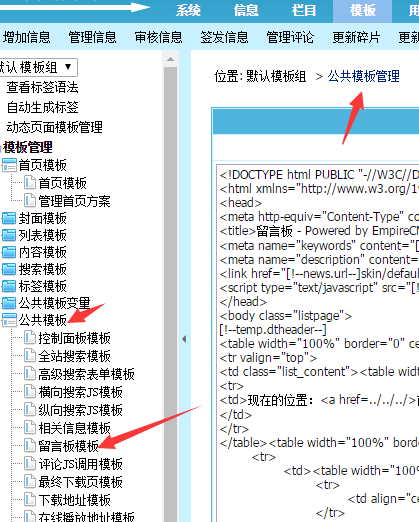Click the 搜索模板 folder icon
Screen dimensions: 419x522
9,269
